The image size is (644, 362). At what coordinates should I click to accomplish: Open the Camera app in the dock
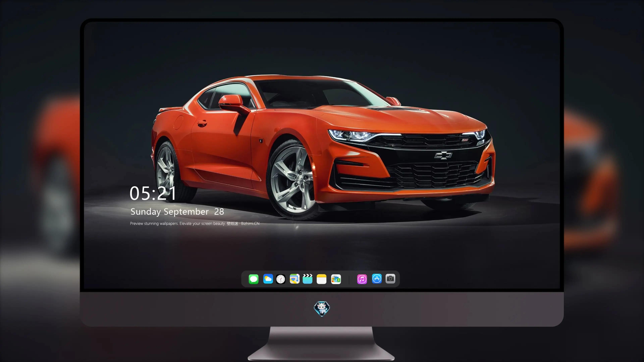click(390, 279)
